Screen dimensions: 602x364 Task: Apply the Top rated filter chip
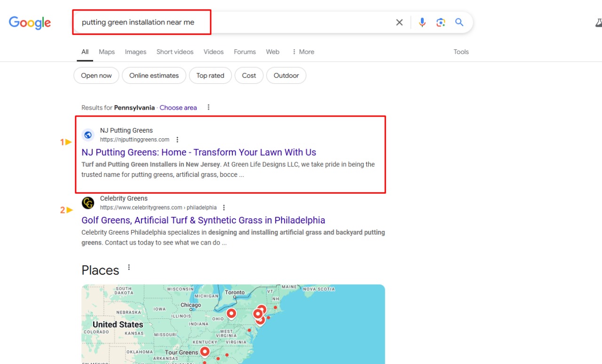pos(210,75)
